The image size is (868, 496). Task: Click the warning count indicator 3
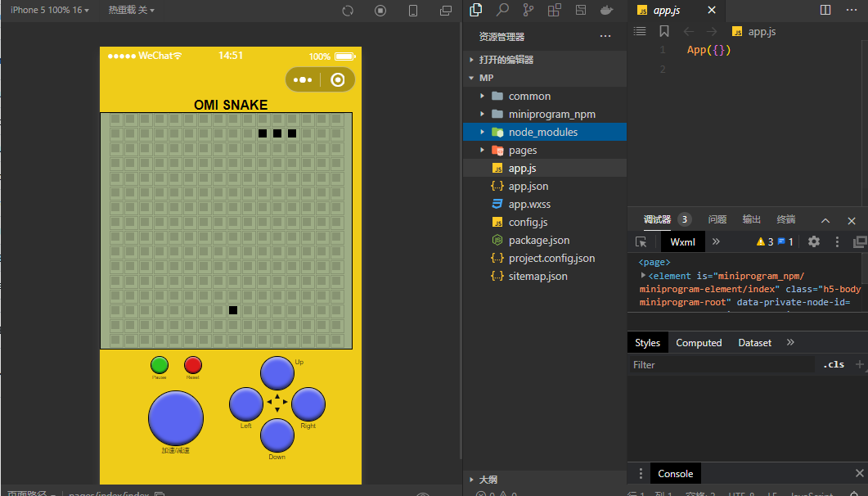765,241
